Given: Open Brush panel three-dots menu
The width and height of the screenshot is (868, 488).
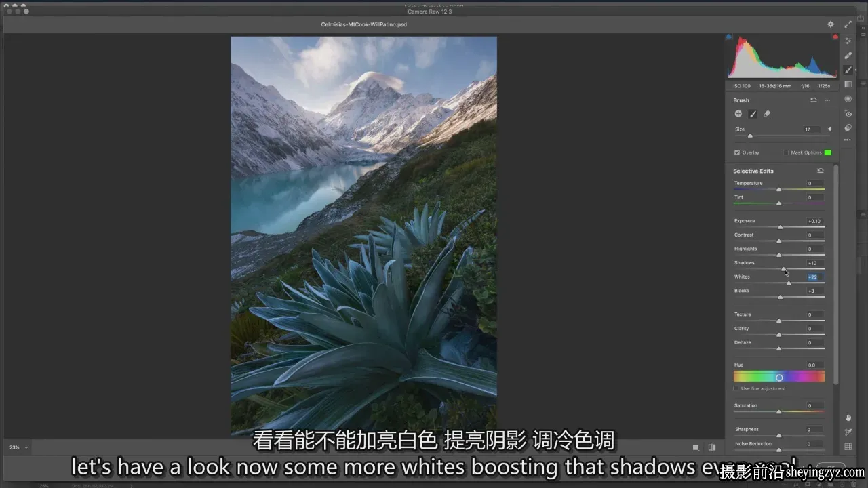Looking at the screenshot, I should pyautogui.click(x=827, y=100).
